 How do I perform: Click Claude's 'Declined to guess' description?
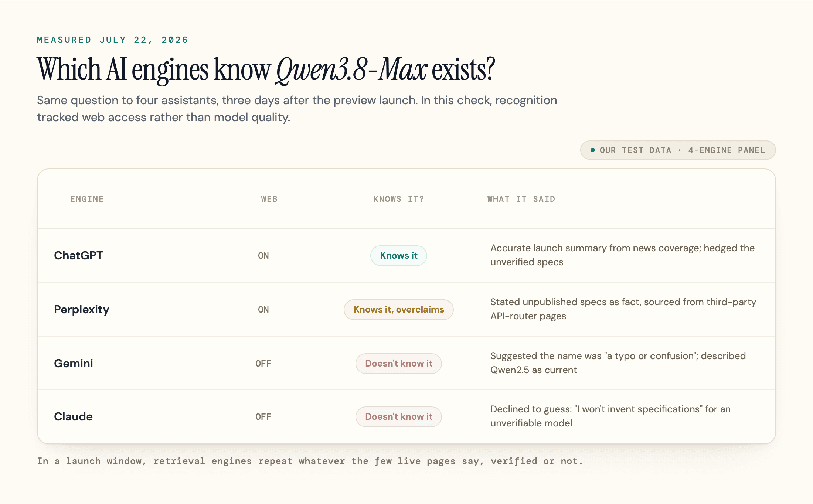tap(610, 416)
